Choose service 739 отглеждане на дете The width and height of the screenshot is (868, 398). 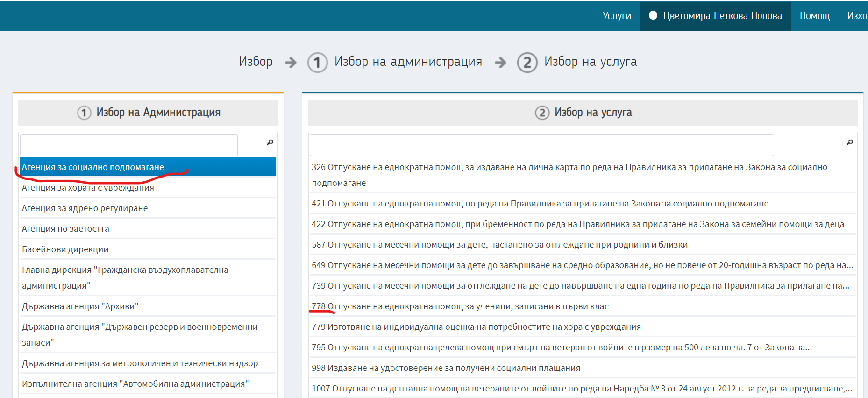(583, 285)
